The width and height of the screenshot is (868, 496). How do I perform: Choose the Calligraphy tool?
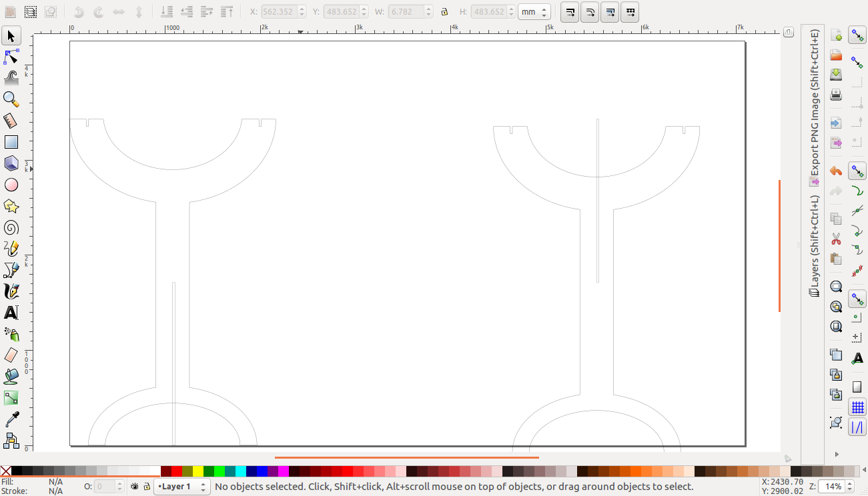coord(11,291)
